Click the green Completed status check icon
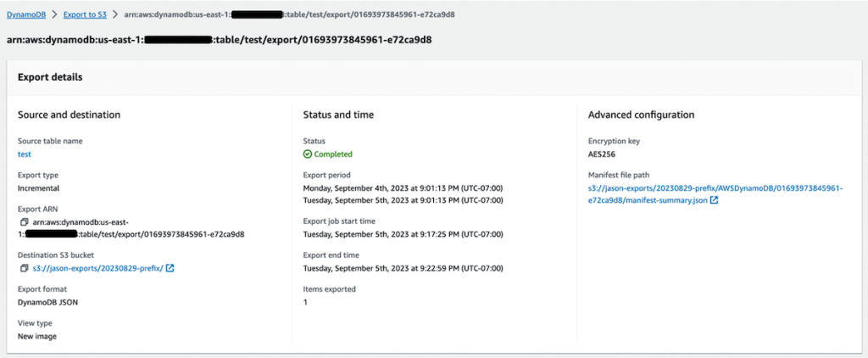The width and height of the screenshot is (868, 358). (307, 154)
